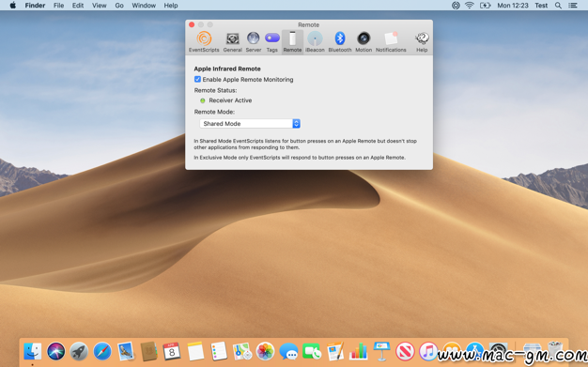This screenshot has width=588, height=367.
Task: Open the Window menu
Action: coord(144,6)
